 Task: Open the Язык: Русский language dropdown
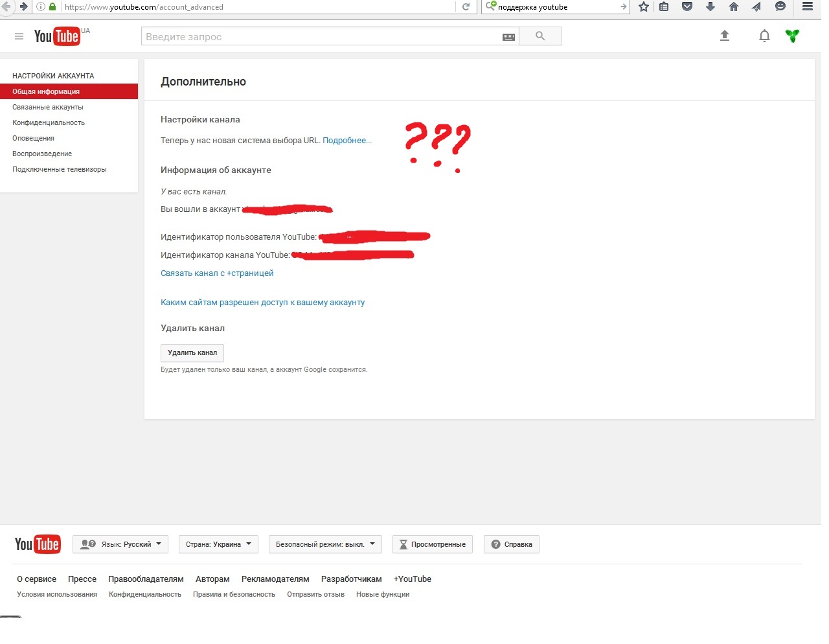point(120,544)
